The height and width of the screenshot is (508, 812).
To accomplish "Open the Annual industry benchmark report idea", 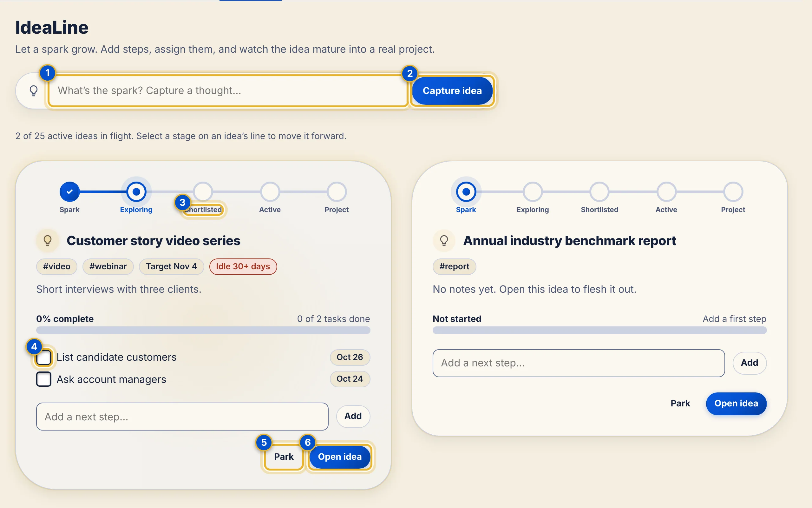I will coord(736,404).
